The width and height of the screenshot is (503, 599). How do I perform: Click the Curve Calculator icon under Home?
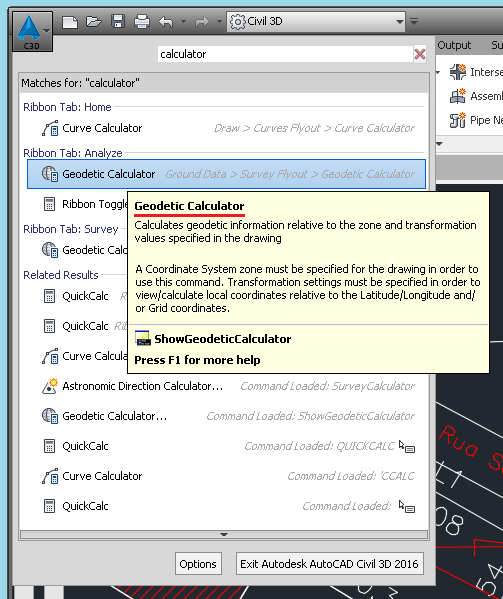click(x=50, y=128)
